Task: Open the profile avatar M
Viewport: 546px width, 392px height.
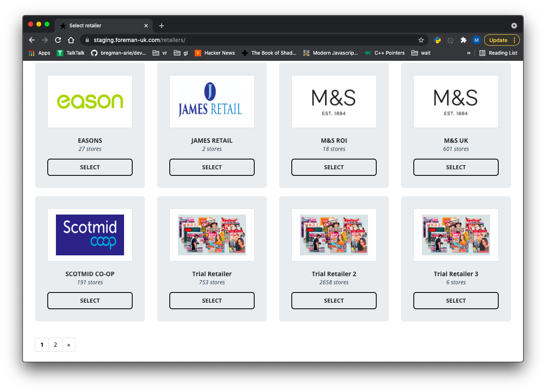Action: coord(476,40)
